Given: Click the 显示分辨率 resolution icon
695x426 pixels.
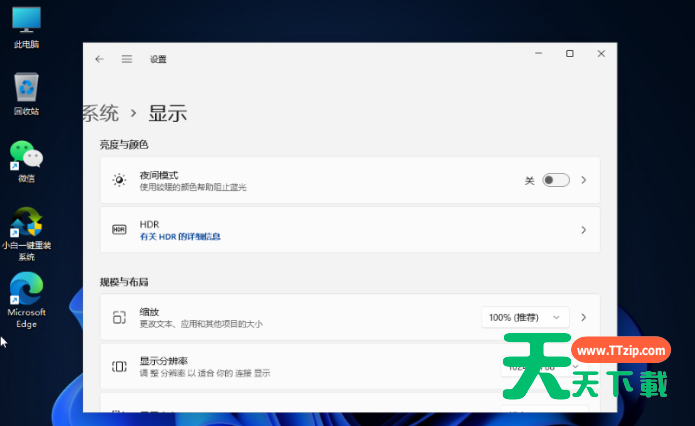Looking at the screenshot, I should tap(119, 367).
